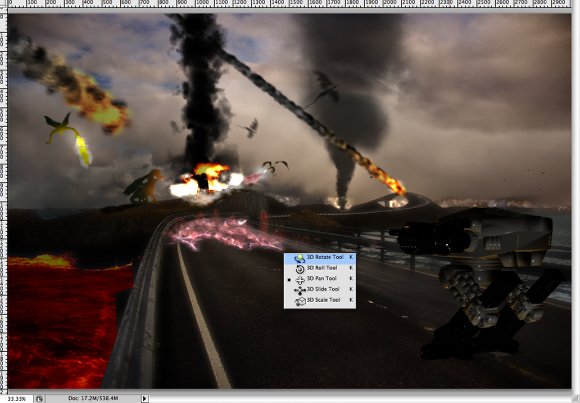
Task: Switch to the 3D Slide Tool
Action: click(x=320, y=289)
